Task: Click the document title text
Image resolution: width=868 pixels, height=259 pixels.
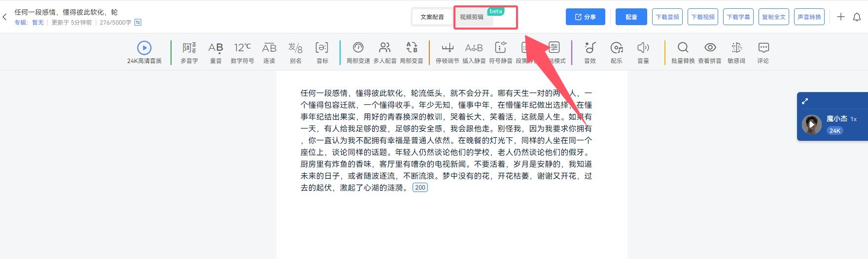Action: click(x=66, y=12)
